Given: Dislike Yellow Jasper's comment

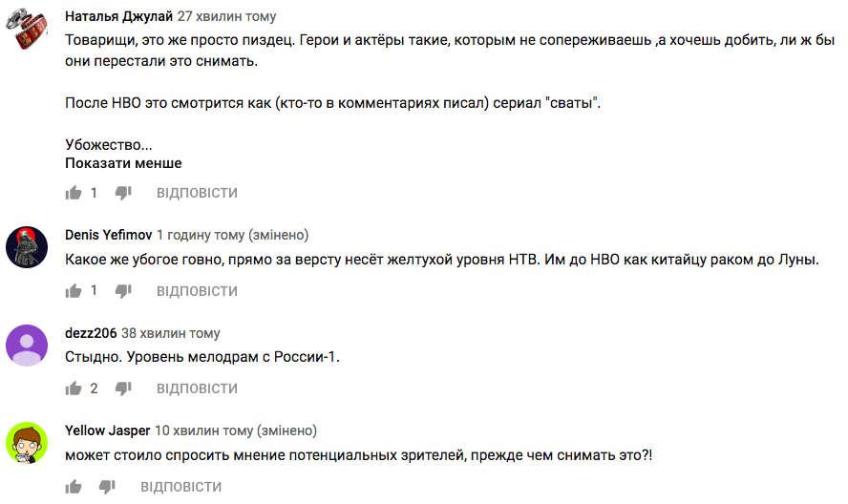Looking at the screenshot, I should click(107, 487).
